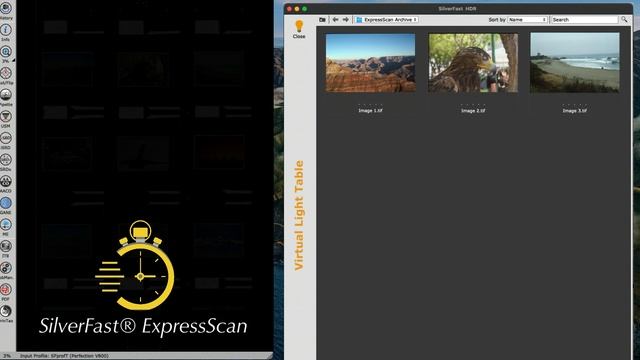The height and width of the screenshot is (360, 640).
Task: Expand the zoom tool's small flyout arrow
Action: 13,60
